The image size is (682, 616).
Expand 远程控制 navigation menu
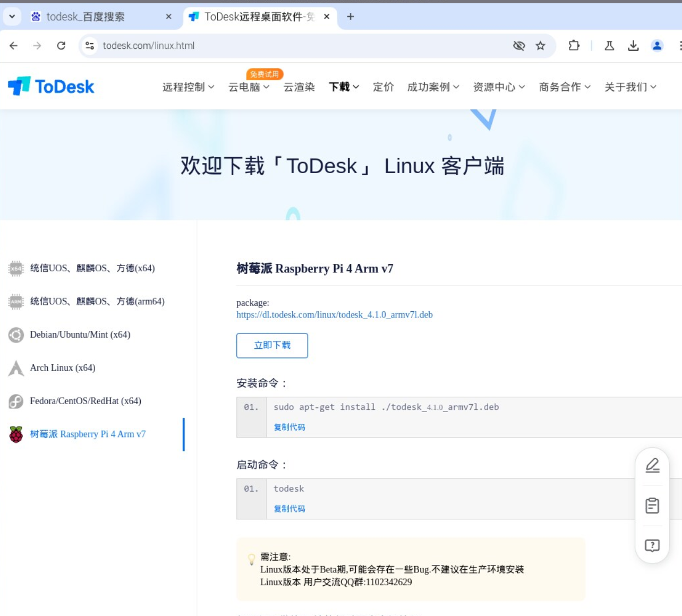(188, 87)
